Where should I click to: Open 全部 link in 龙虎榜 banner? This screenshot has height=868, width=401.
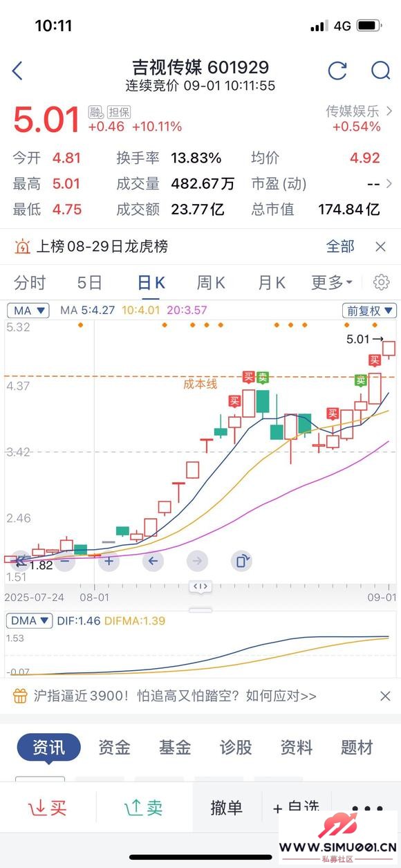340,246
